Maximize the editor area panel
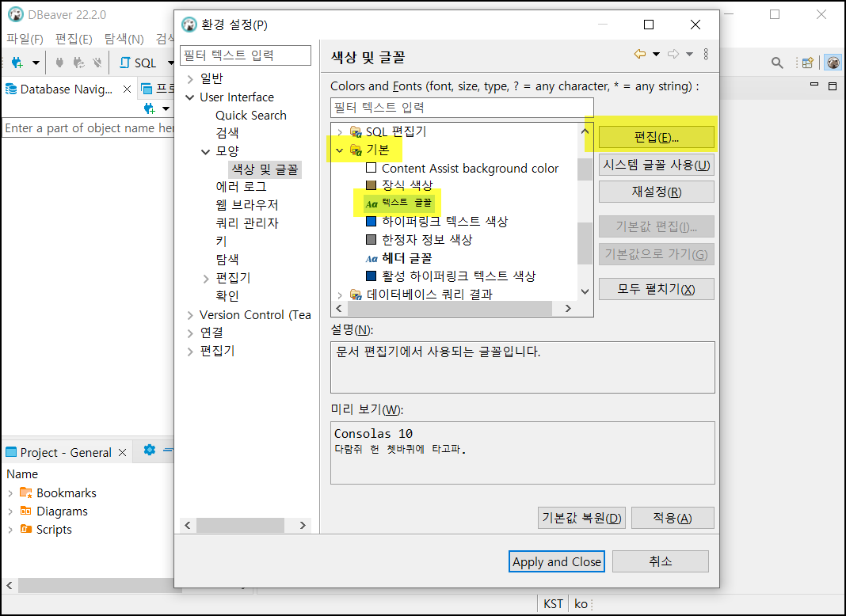The width and height of the screenshot is (846, 616). pos(833,86)
